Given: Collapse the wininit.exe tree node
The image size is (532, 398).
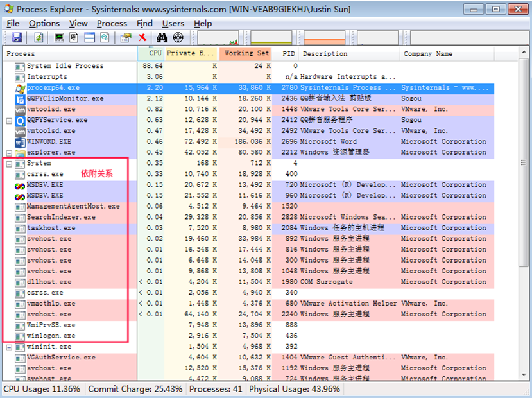Looking at the screenshot, I should 9,347.
